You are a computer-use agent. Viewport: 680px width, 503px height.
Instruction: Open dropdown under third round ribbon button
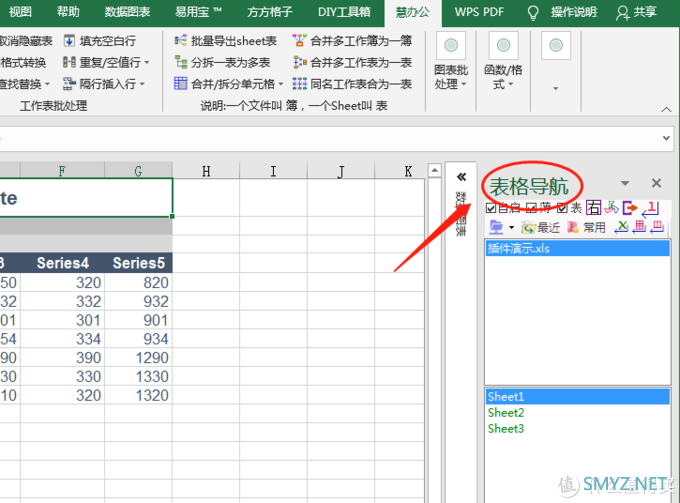pyautogui.click(x=556, y=88)
